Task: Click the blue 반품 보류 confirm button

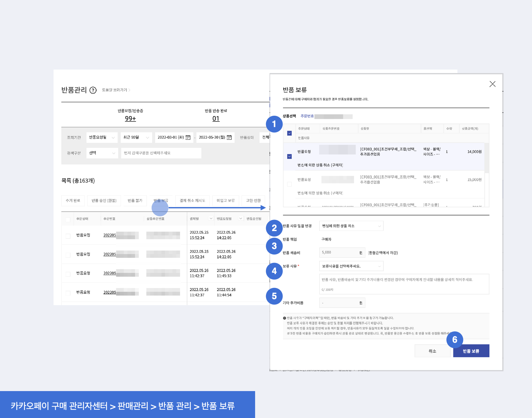Action: point(471,351)
